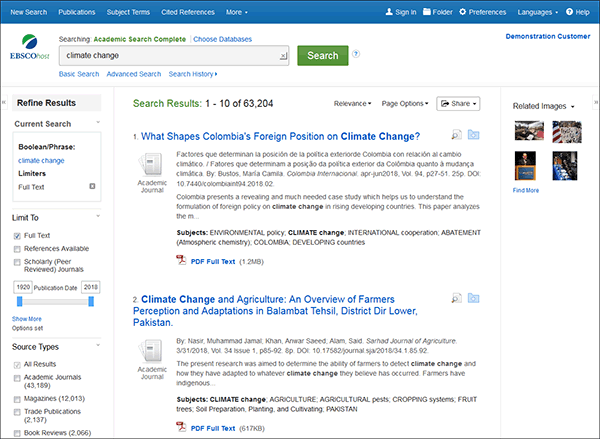The image size is (600, 439).
Task: Uncheck the Full Text checkbox
Action: (18, 235)
